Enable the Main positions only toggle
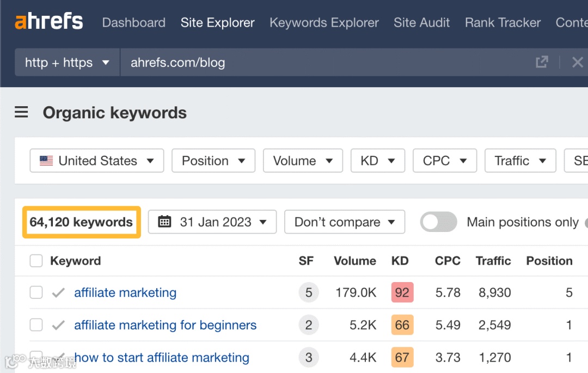The height and width of the screenshot is (373, 588). (438, 222)
